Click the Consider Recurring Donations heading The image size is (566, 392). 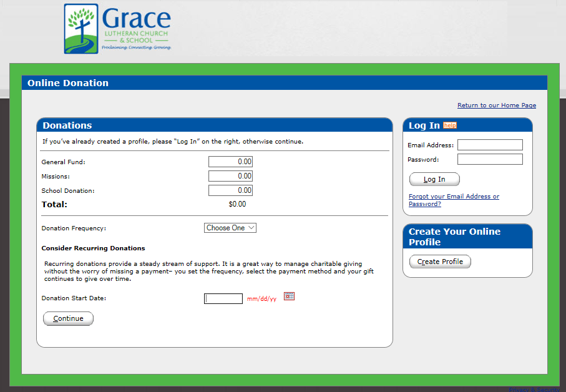point(93,248)
